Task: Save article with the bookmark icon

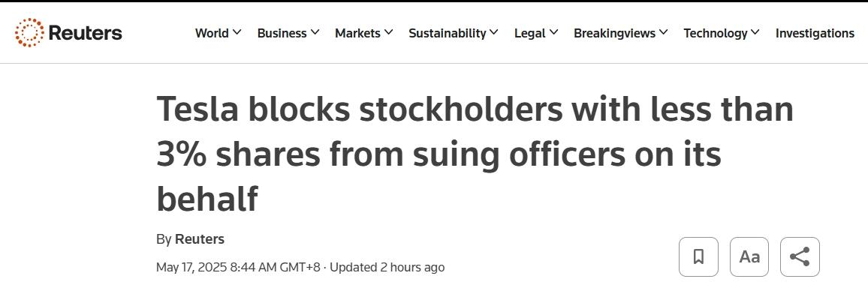Action: coord(698,256)
